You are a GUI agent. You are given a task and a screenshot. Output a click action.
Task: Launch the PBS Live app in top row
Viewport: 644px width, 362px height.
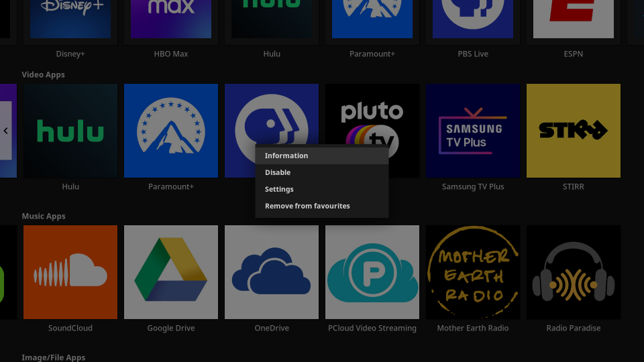pyautogui.click(x=473, y=19)
